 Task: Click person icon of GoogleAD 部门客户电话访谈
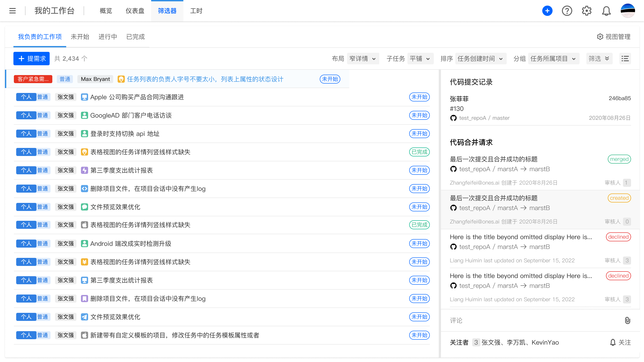(85, 115)
